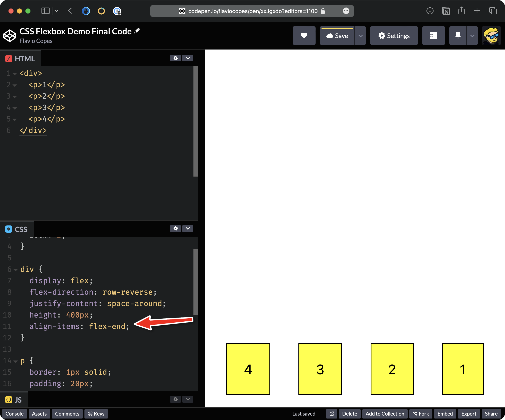This screenshot has height=420, width=505.
Task: Open CSS editor gear settings
Action: click(x=175, y=228)
